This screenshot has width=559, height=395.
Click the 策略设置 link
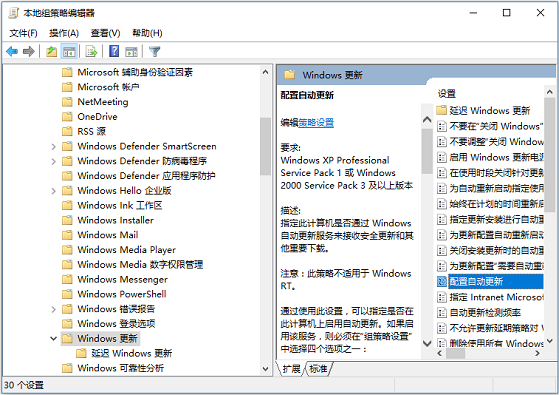pyautogui.click(x=316, y=123)
